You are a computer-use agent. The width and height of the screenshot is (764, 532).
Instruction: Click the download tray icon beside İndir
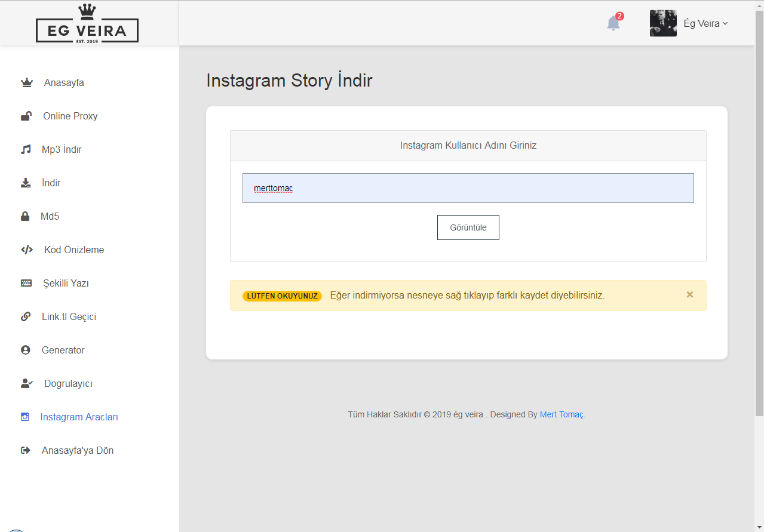(x=26, y=183)
